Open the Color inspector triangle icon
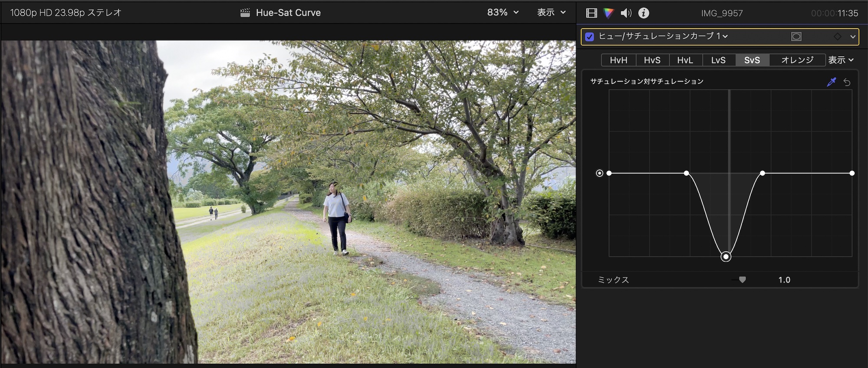This screenshot has width=868, height=368. (608, 13)
